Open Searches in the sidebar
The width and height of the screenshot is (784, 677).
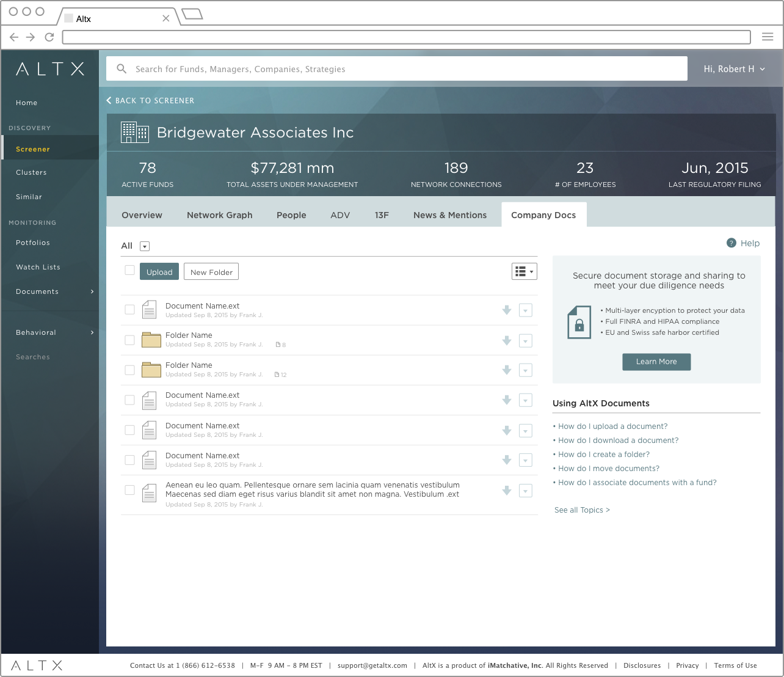(x=33, y=357)
